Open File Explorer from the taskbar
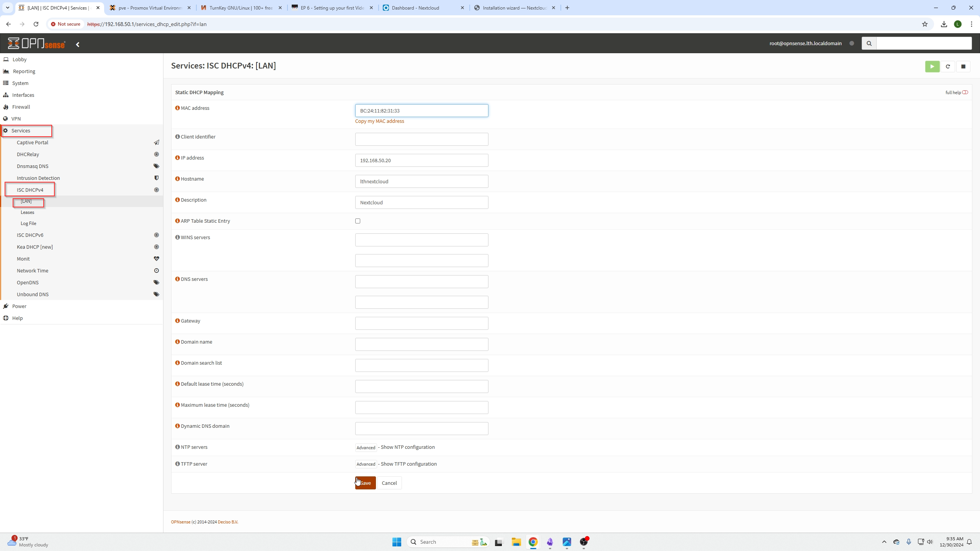This screenshot has height=551, width=980. coord(516,542)
